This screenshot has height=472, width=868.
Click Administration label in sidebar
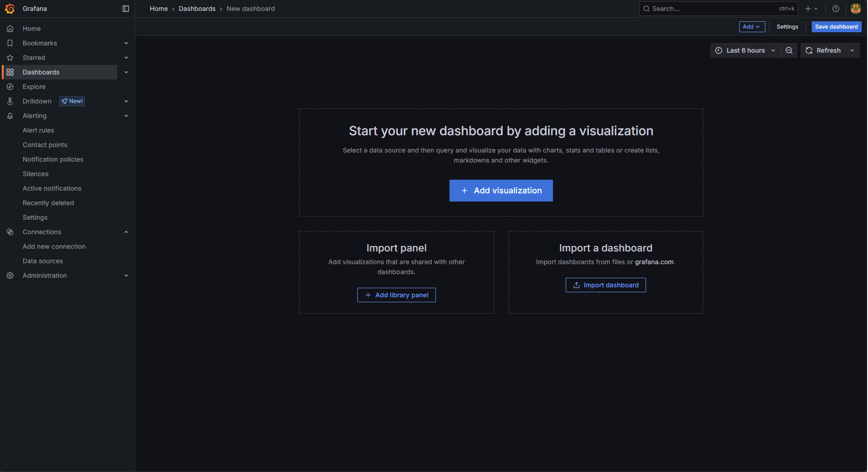(44, 275)
